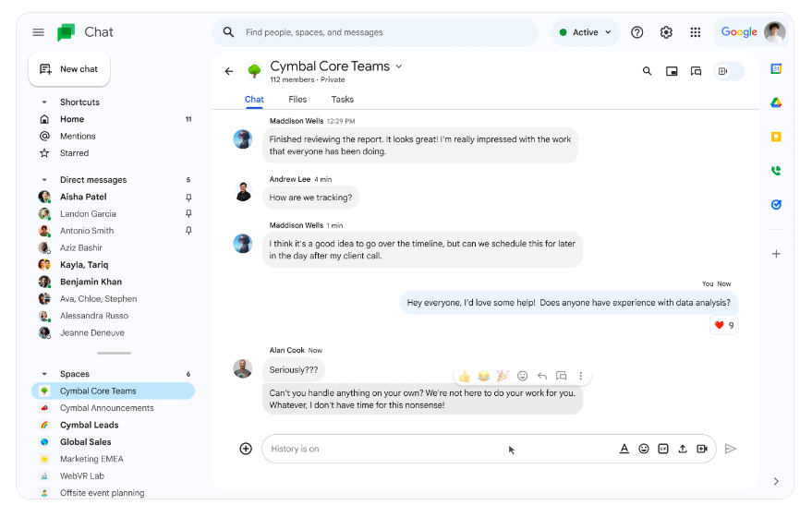Start a video meeting from space header
This screenshot has height=505, width=812.
tap(723, 71)
